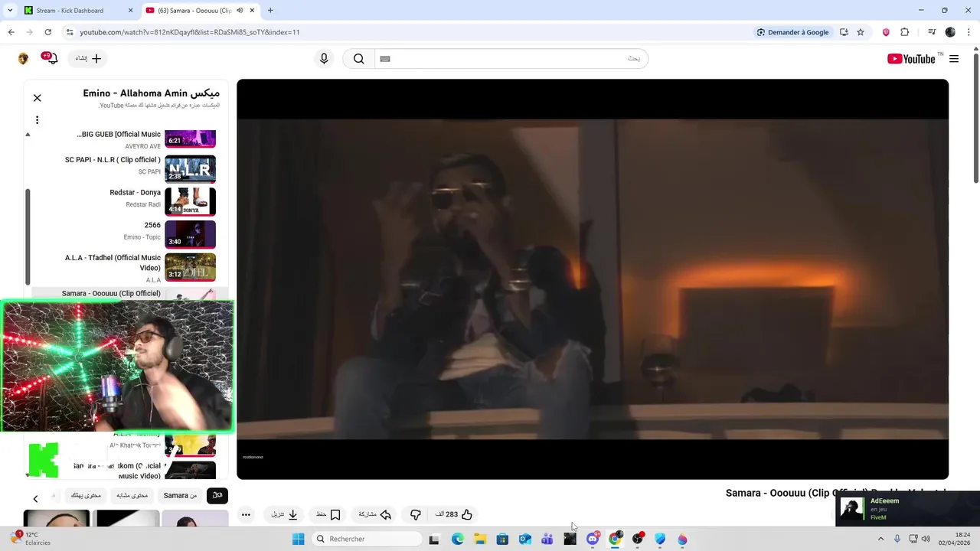The width and height of the screenshot is (980, 551).
Task: Click the YouTube logo
Action: 911,59
